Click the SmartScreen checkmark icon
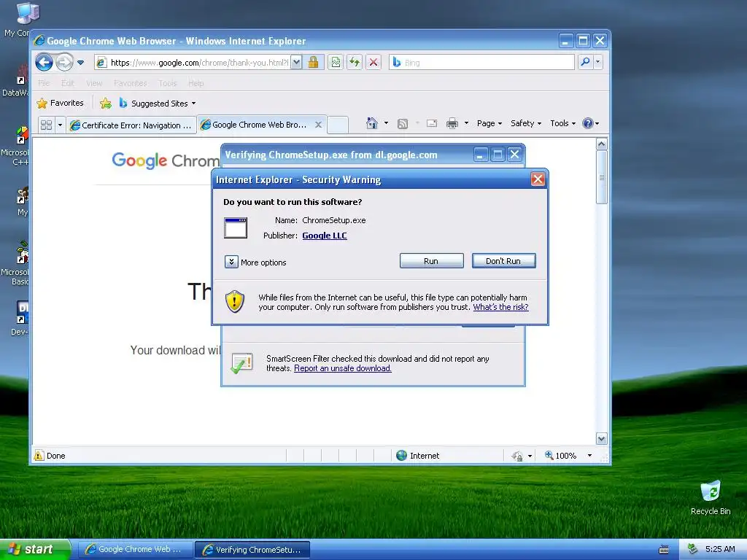 click(241, 363)
